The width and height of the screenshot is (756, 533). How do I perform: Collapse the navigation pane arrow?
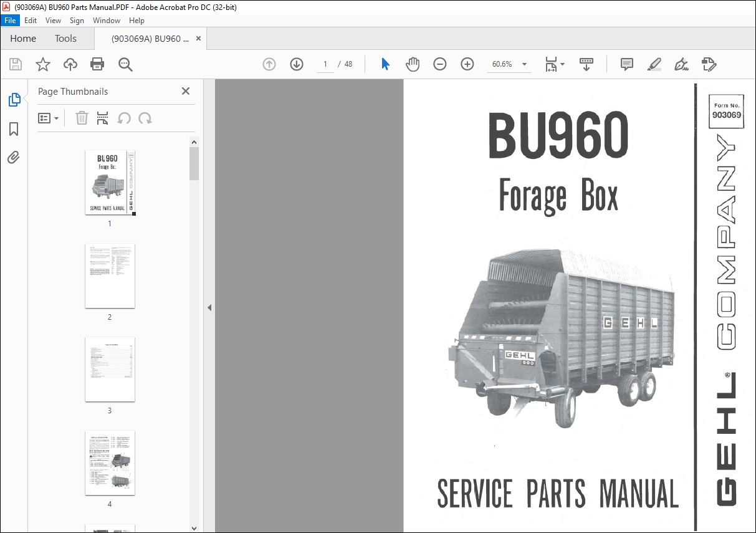pyautogui.click(x=209, y=307)
